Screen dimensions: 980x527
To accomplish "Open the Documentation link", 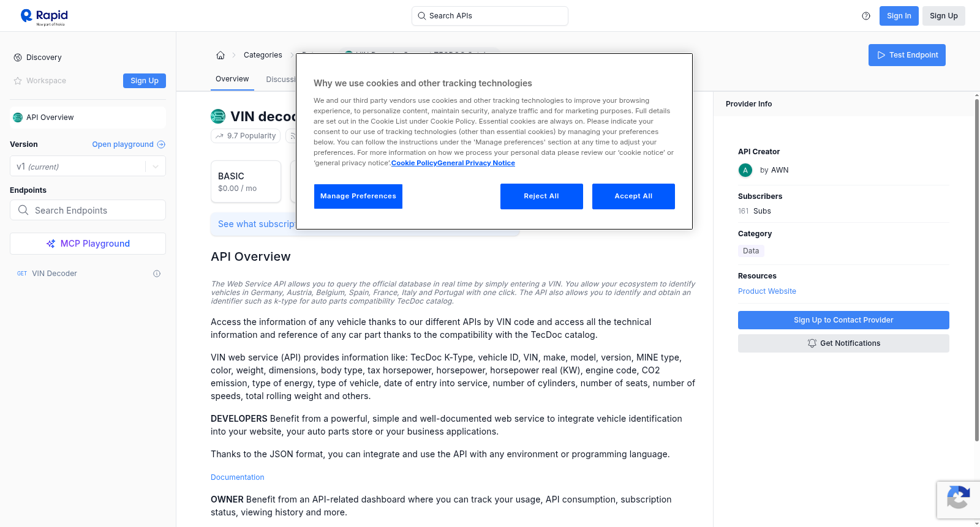I will 238,477.
